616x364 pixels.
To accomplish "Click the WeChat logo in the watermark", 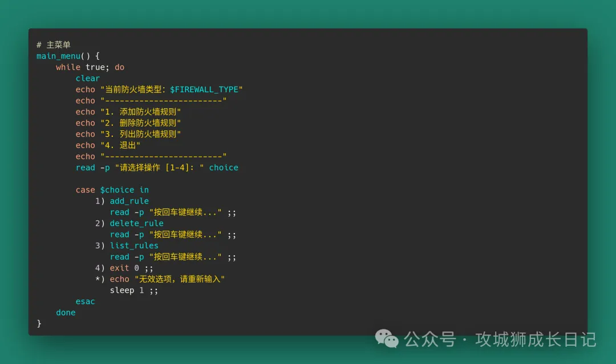I will point(387,339).
